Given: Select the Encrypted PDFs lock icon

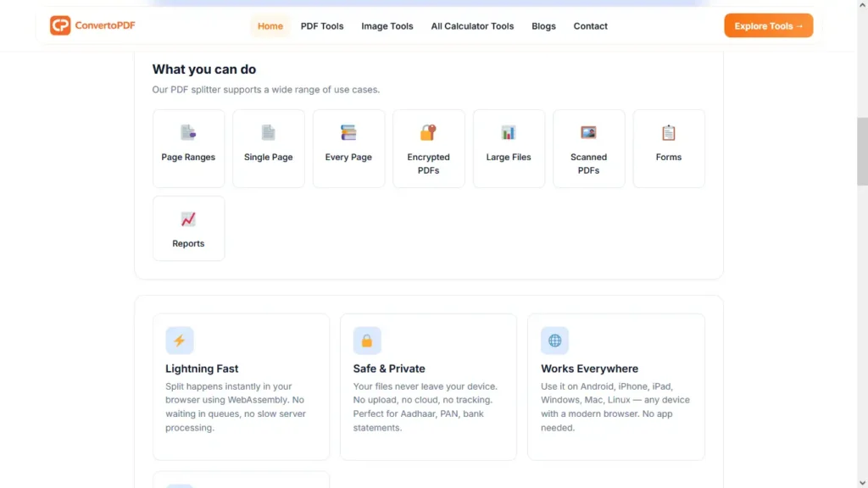Looking at the screenshot, I should [428, 133].
